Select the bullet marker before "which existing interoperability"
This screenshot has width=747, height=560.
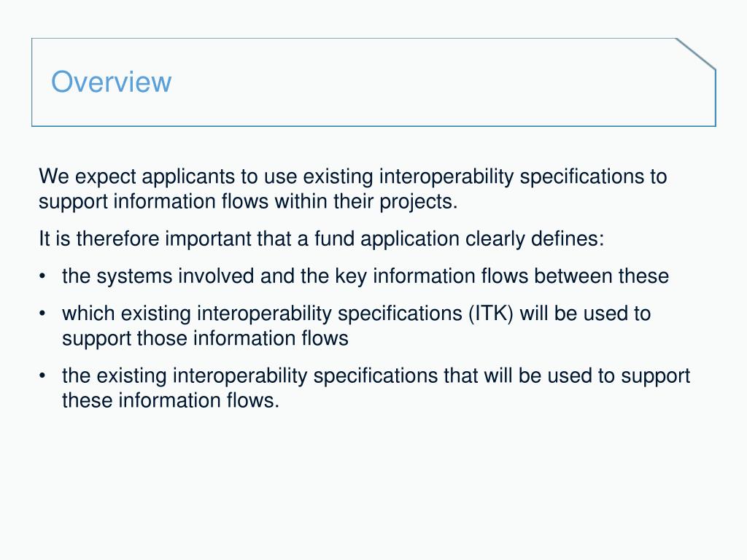coord(44,314)
